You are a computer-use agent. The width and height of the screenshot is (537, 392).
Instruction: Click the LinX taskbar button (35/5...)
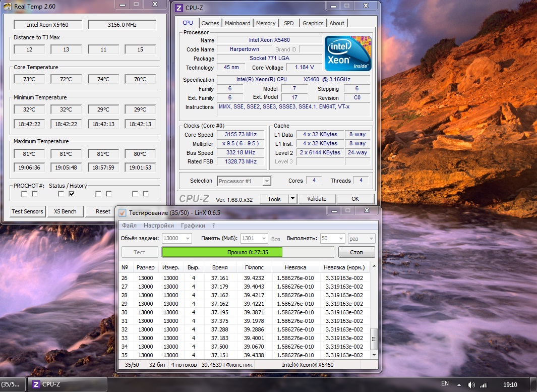[x=12, y=384]
